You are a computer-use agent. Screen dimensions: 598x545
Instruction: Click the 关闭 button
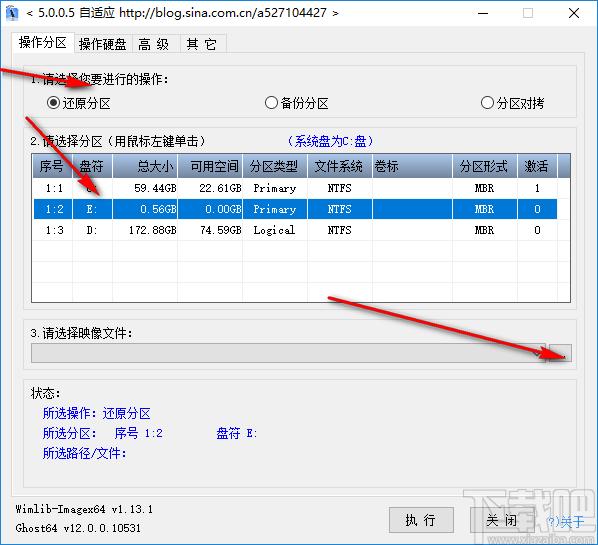(x=502, y=520)
